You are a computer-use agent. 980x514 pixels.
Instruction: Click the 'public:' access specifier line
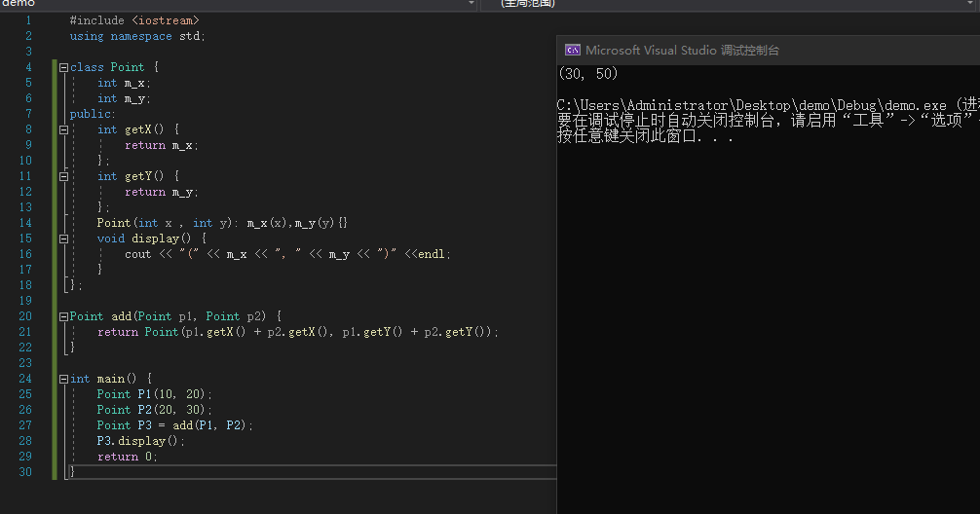click(x=93, y=114)
